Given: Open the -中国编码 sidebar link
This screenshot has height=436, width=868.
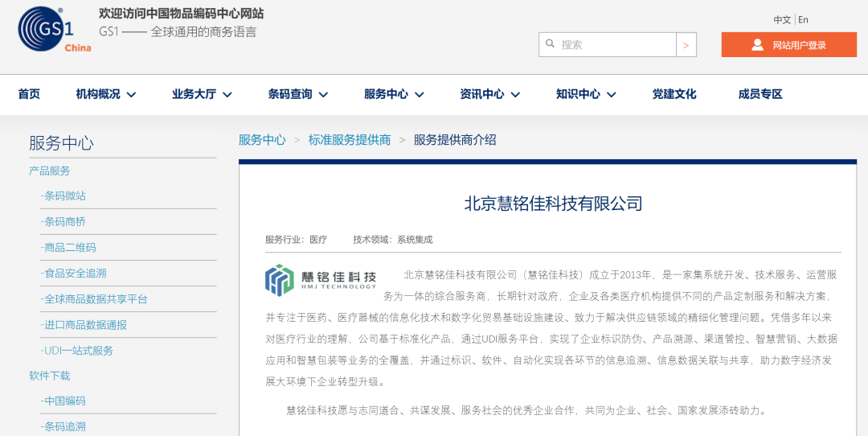Looking at the screenshot, I should coord(63,401).
